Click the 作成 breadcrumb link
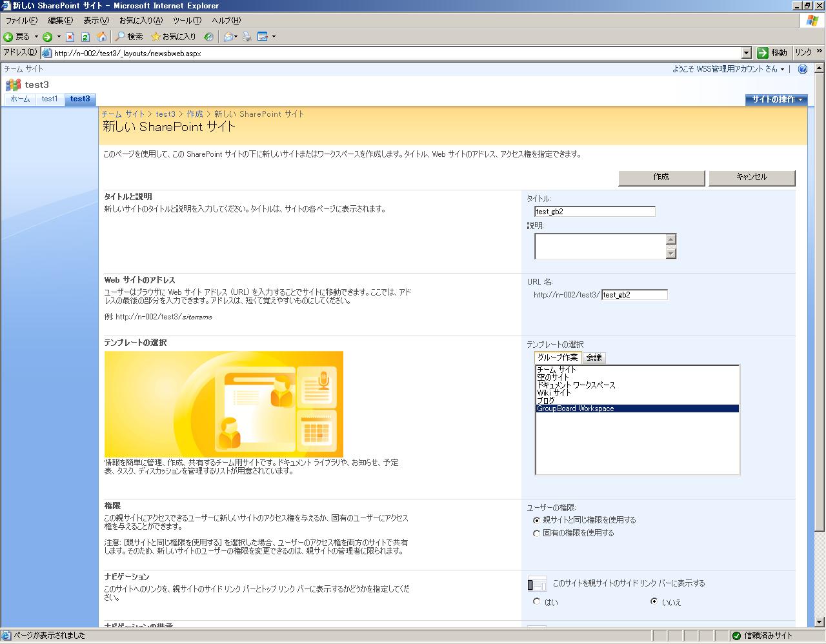Viewport: 826px width, 644px height. [195, 114]
